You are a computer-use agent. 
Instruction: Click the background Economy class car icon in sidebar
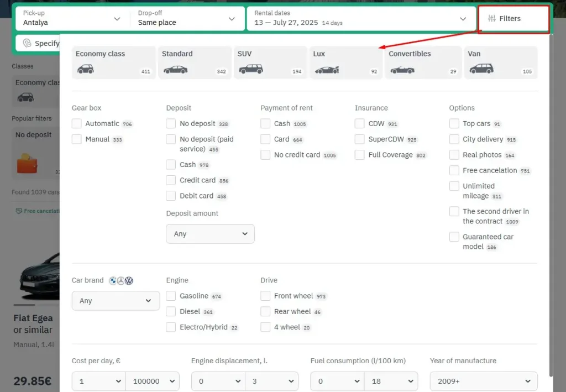[x=25, y=97]
